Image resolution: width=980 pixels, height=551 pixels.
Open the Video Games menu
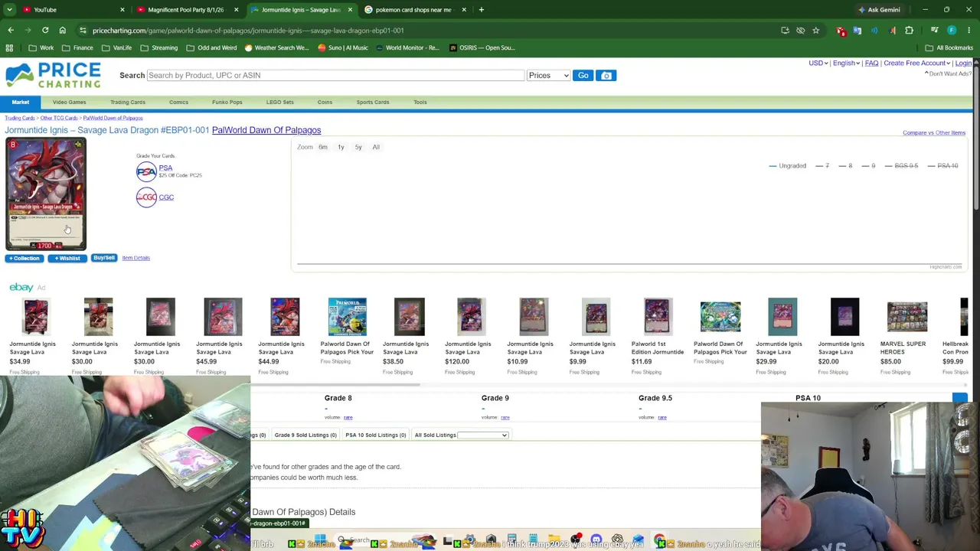(x=70, y=102)
